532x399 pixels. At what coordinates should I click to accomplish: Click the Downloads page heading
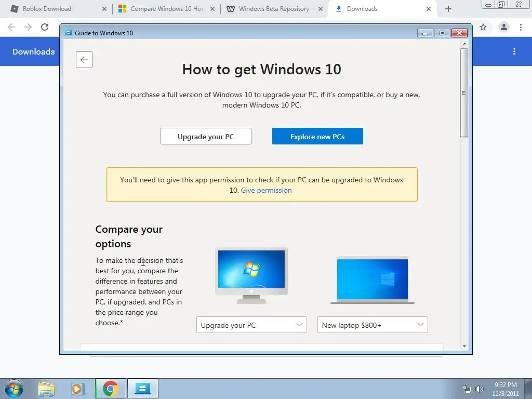click(x=34, y=51)
